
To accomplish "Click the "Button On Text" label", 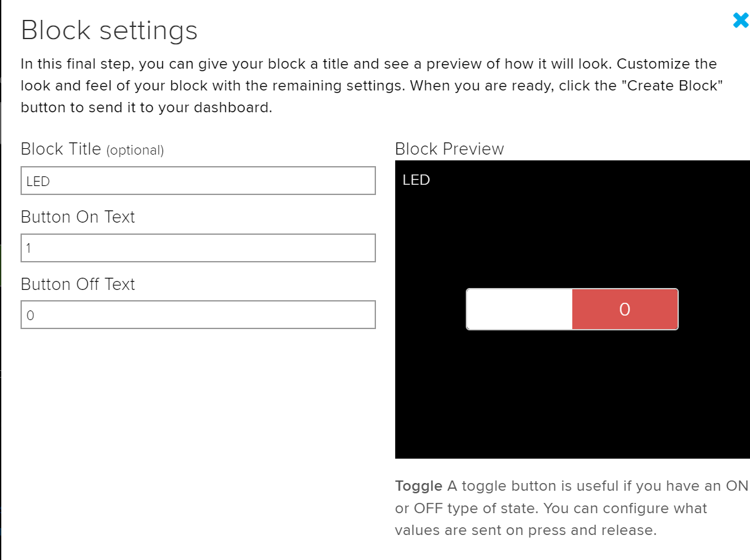I will click(78, 217).
